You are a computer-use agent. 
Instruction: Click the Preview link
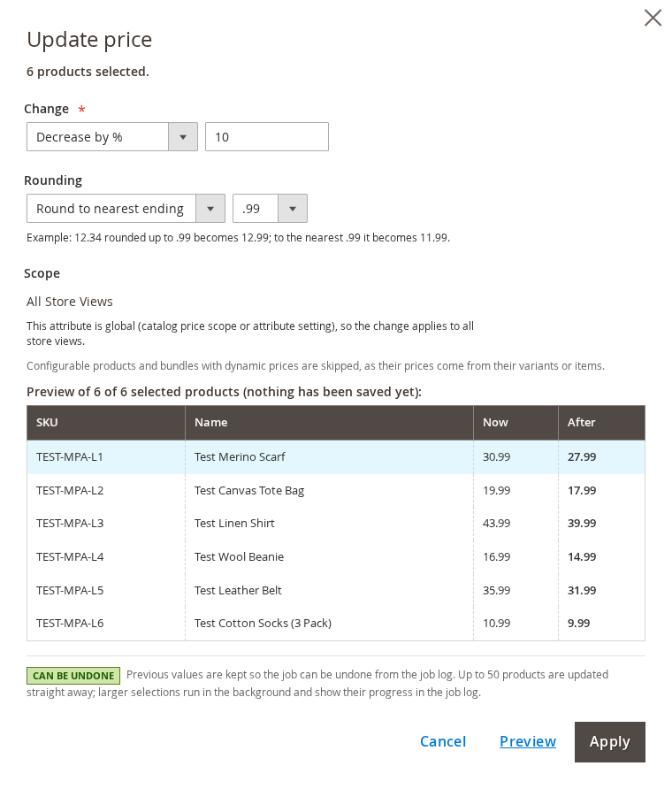(528, 742)
